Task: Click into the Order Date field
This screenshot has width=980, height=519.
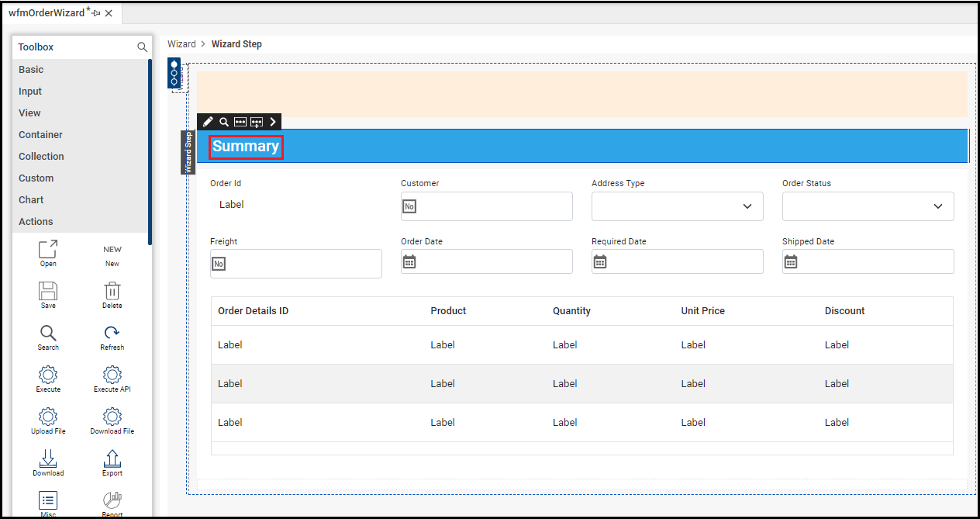Action: coord(487,261)
